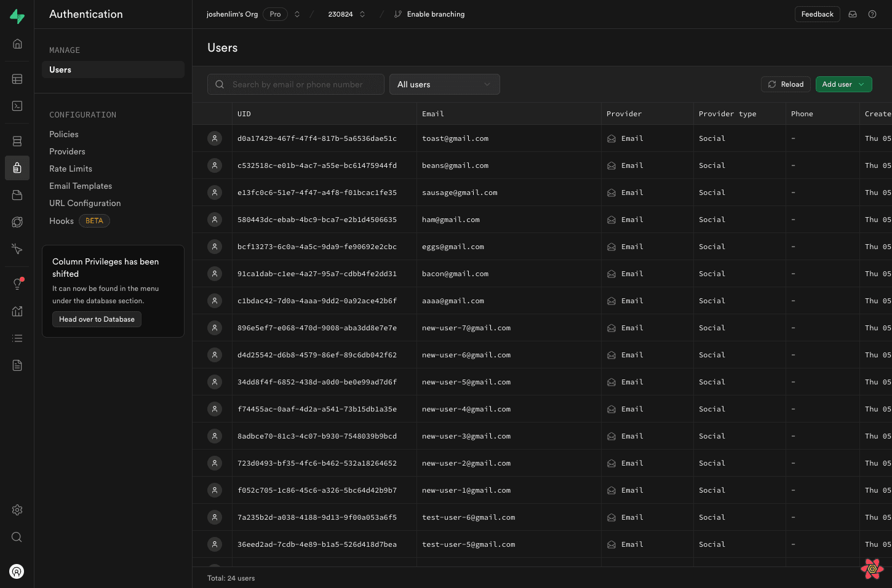Image resolution: width=892 pixels, height=588 pixels.
Task: Open the Storage sidebar icon
Action: point(17,195)
